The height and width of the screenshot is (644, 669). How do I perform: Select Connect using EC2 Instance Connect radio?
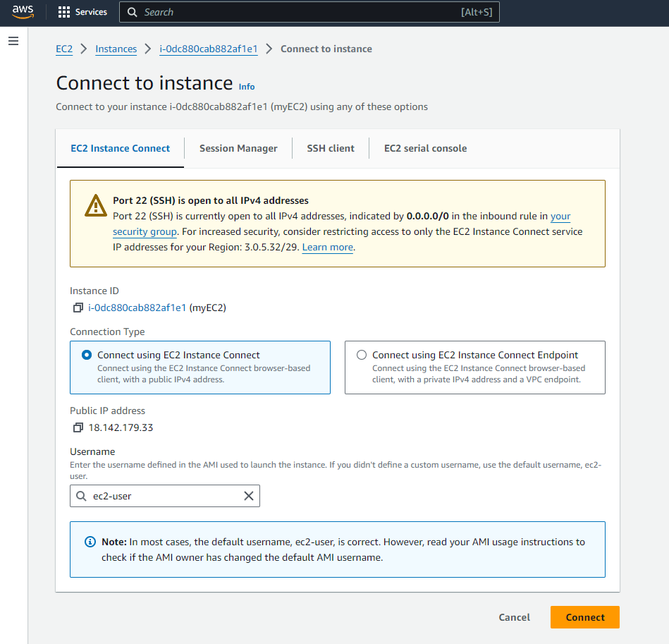click(x=87, y=356)
